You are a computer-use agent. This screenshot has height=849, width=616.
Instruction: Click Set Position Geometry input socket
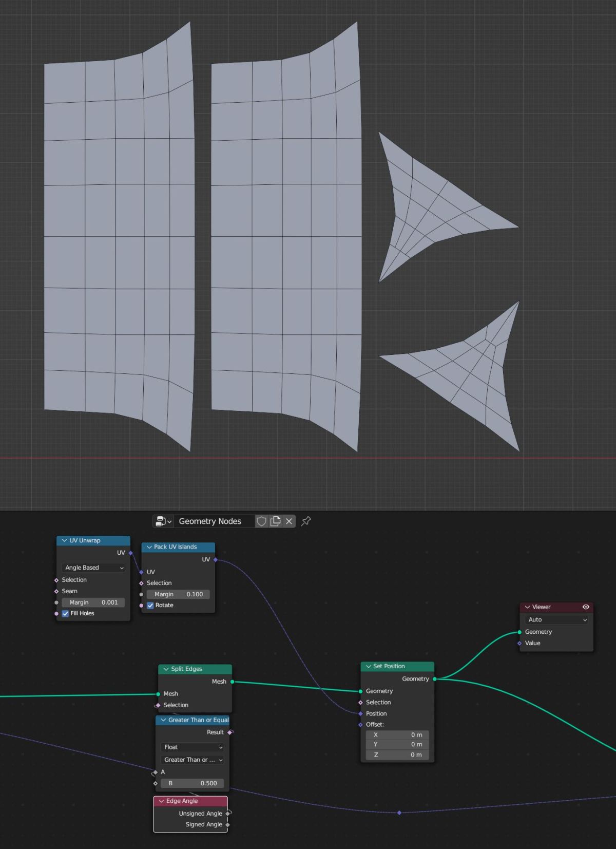[360, 691]
